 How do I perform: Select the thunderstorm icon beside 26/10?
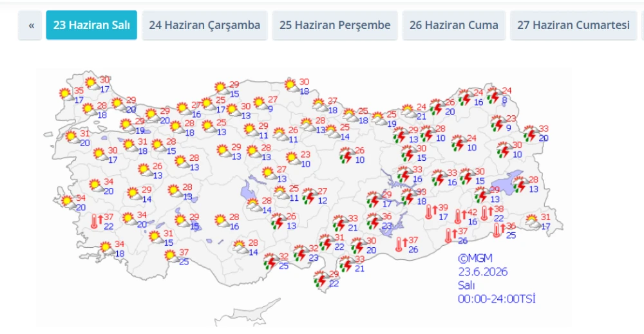(x=347, y=156)
